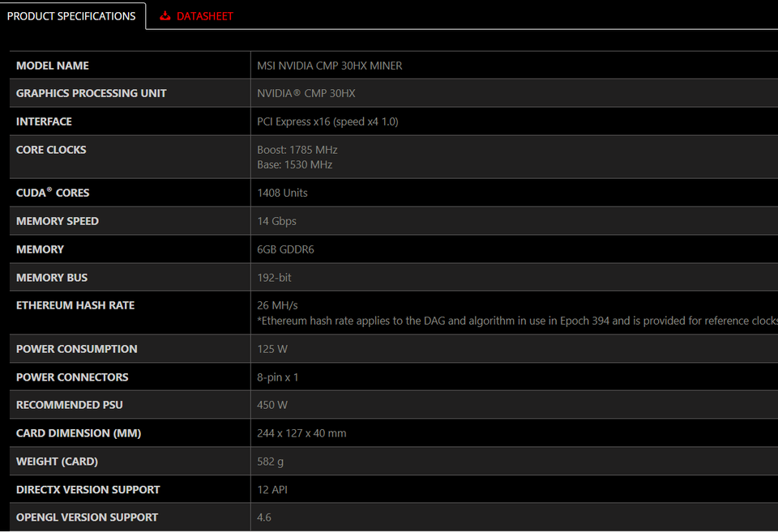Click the Base: 1530 MHz text
This screenshot has width=778, height=532.
click(295, 164)
